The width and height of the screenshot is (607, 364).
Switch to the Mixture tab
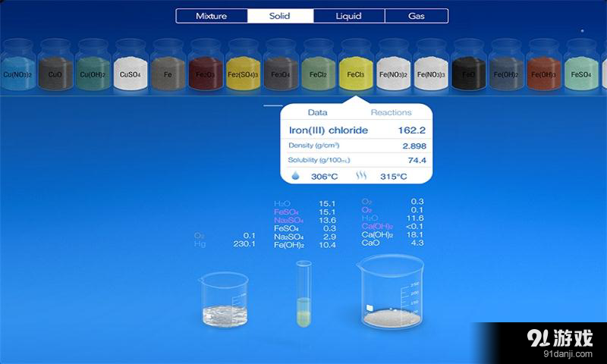[x=211, y=16]
